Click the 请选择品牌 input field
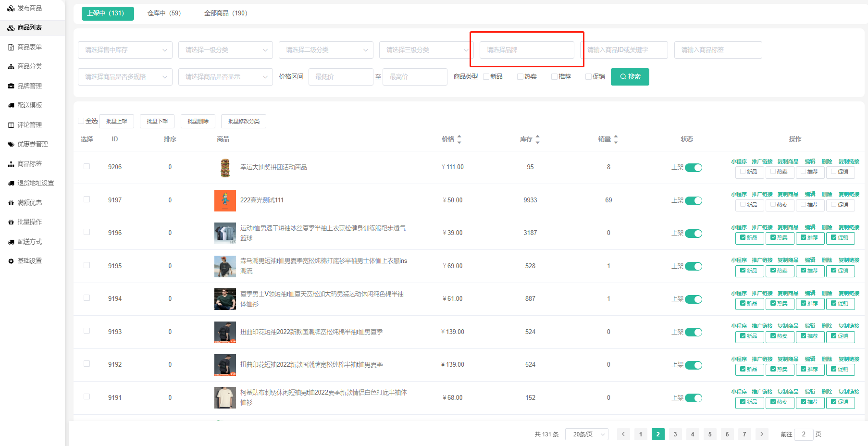 [526, 50]
